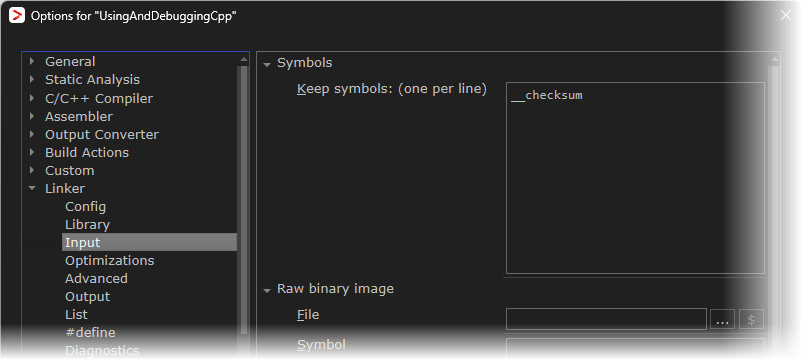The height and width of the screenshot is (360, 802).
Task: Click inside the Keep symbols text box
Action: (635, 178)
